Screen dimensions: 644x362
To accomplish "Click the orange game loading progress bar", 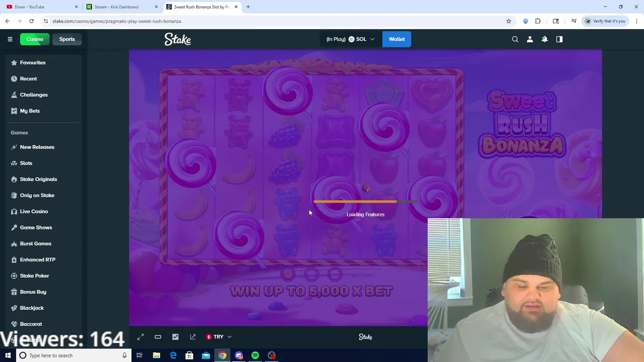I will tap(365, 202).
